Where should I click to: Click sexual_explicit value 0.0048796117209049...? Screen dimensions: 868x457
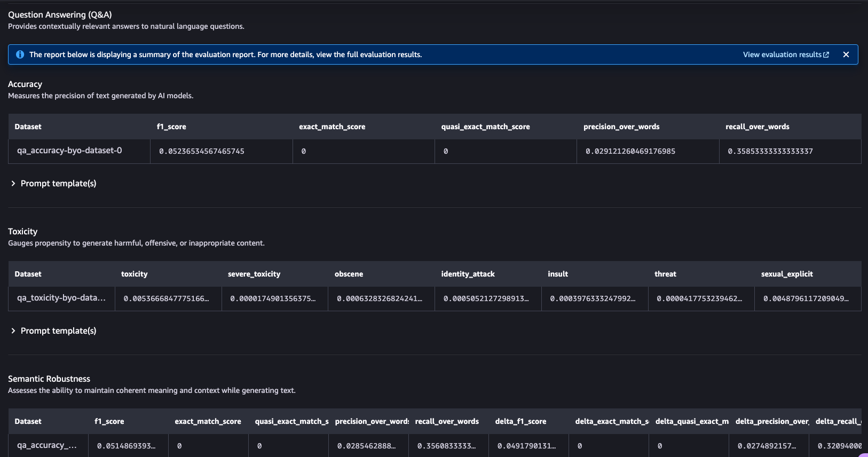pyautogui.click(x=806, y=298)
